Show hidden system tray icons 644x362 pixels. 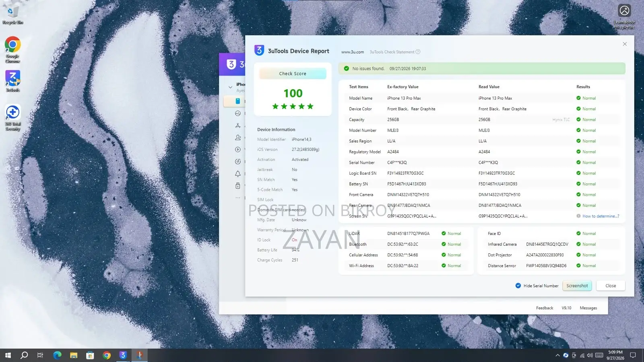[557, 355]
